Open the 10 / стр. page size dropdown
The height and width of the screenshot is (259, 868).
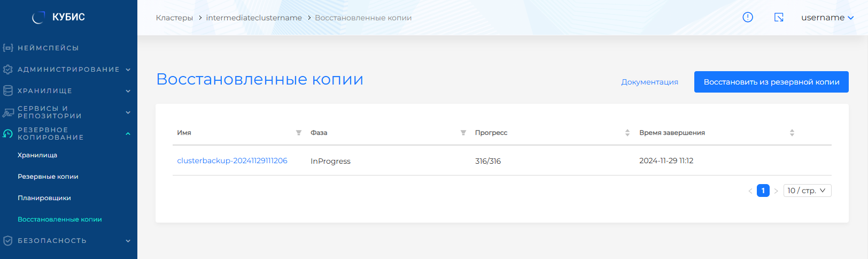[x=807, y=191]
